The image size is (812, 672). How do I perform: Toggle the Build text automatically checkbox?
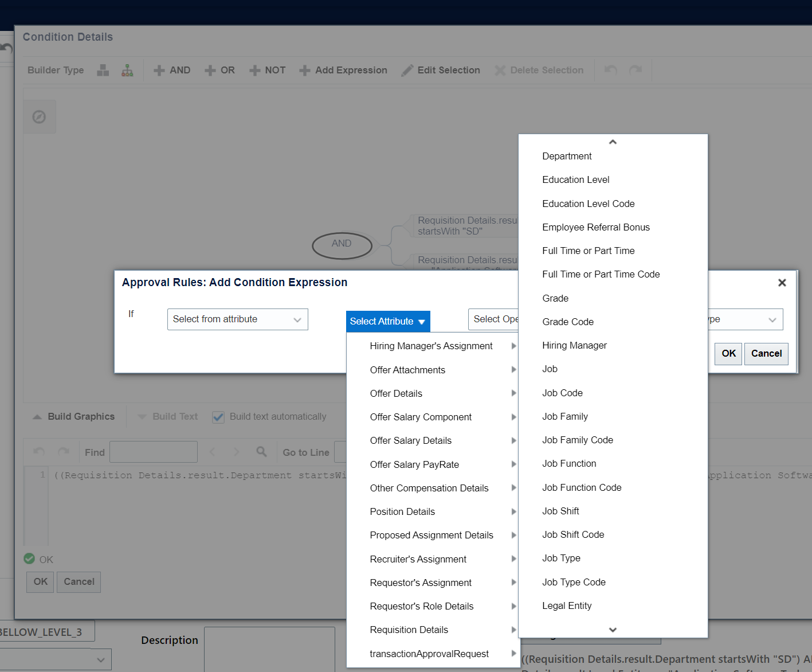tap(218, 417)
